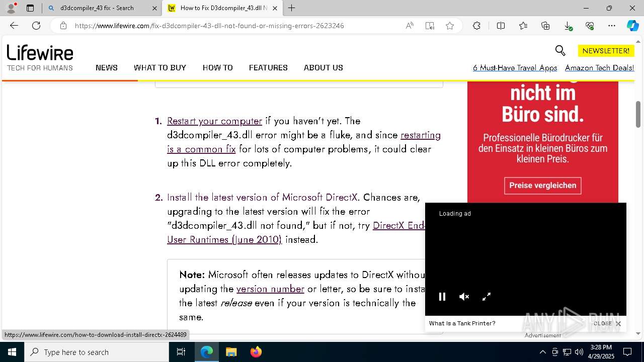Open the WHAT TO BUY menu
644x362 pixels.
[x=160, y=67]
